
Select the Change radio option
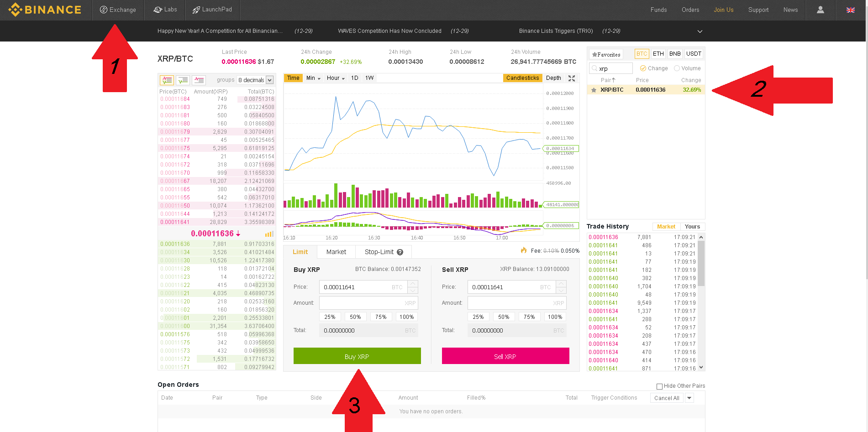[653, 68]
